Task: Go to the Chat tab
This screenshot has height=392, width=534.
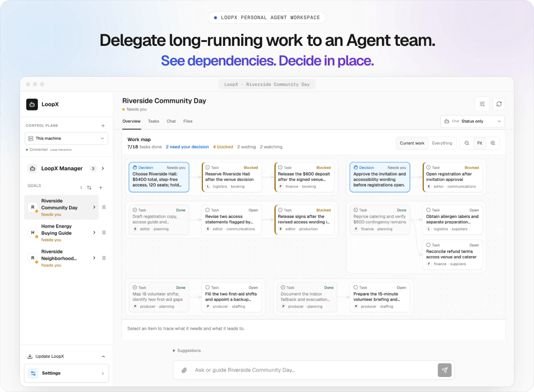Action: click(171, 121)
